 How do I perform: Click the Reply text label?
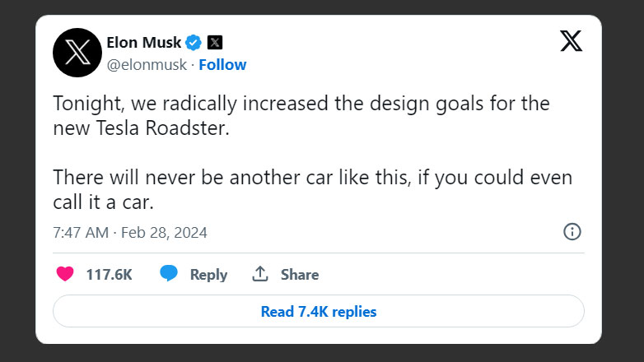coord(208,275)
